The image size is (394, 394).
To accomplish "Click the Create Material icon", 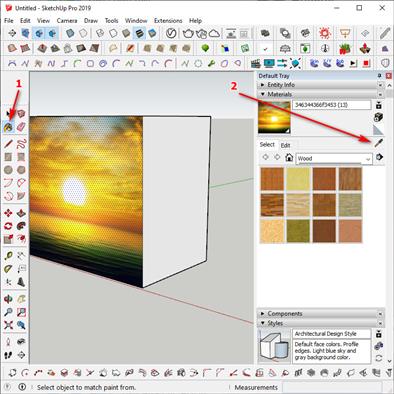I will coord(378,117).
